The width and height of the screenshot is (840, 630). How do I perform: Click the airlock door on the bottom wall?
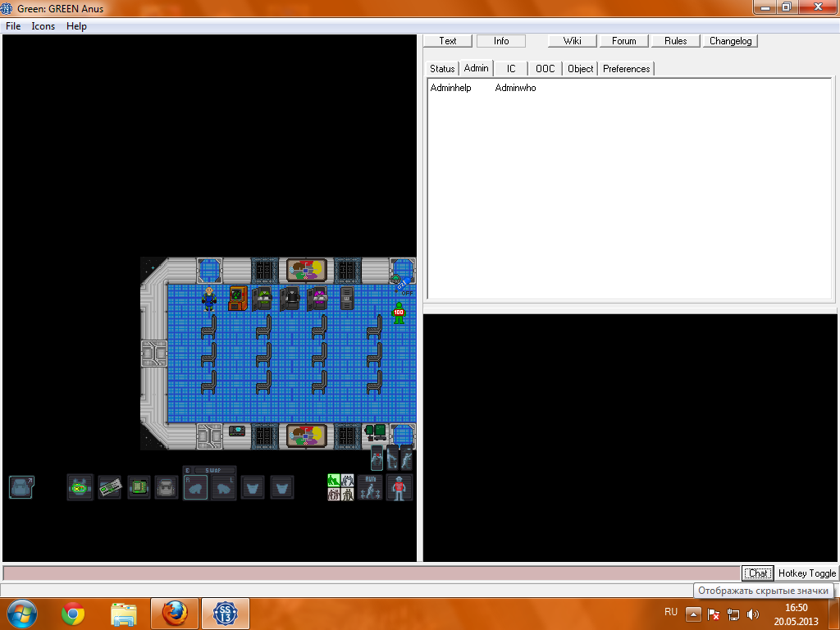tap(209, 436)
